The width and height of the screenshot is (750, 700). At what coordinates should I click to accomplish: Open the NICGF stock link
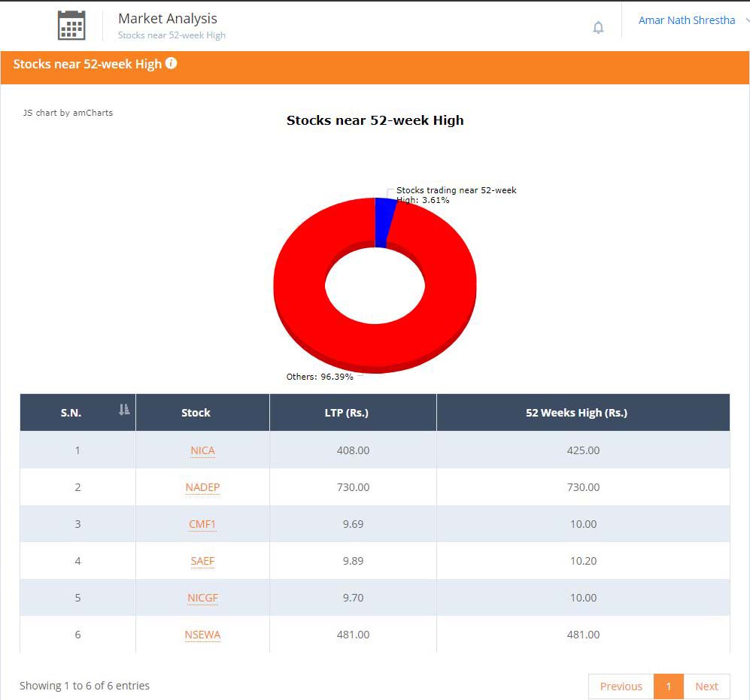click(202, 598)
